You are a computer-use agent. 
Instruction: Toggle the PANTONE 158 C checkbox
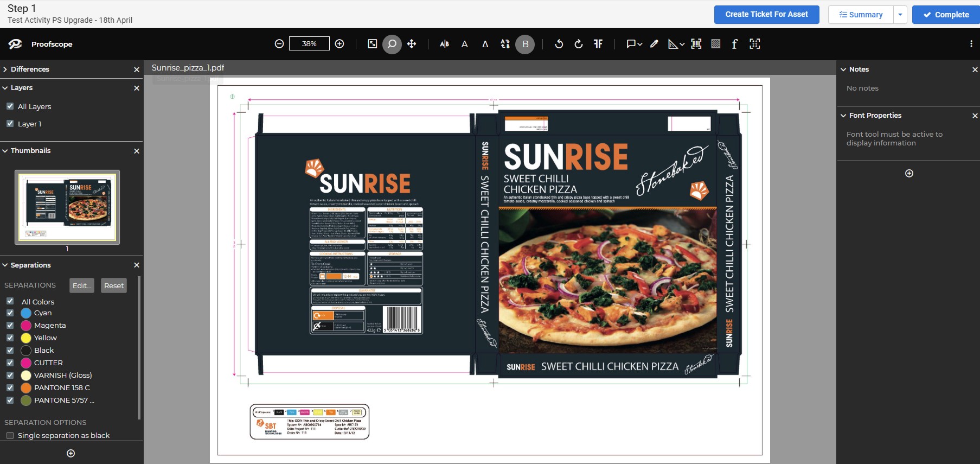click(x=10, y=387)
